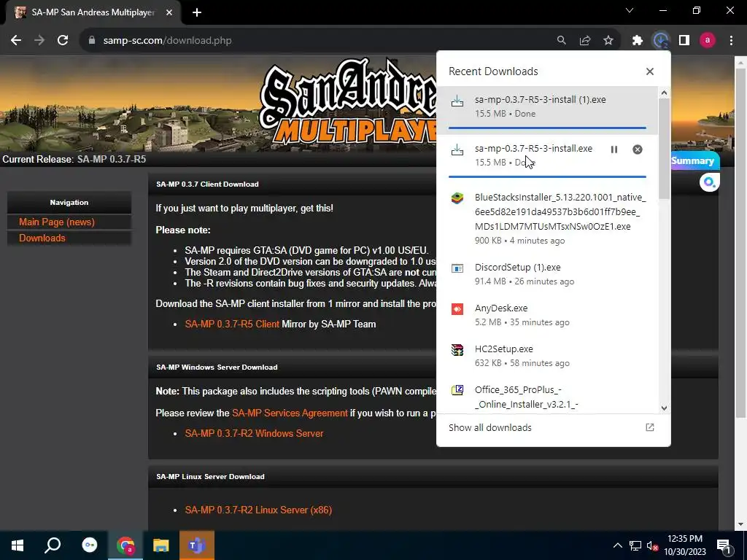Viewport: 747px width, 560px height.
Task: Click the downloads list scrollbar thumb
Action: (x=664, y=149)
